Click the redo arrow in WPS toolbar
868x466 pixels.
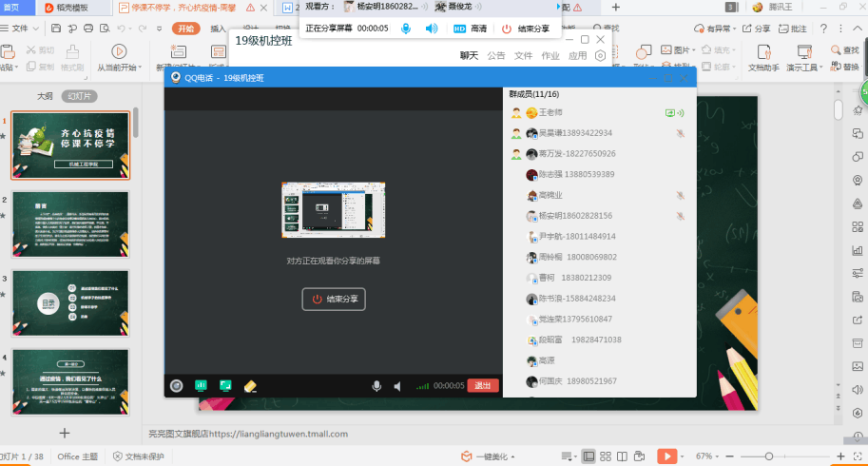coord(143,29)
